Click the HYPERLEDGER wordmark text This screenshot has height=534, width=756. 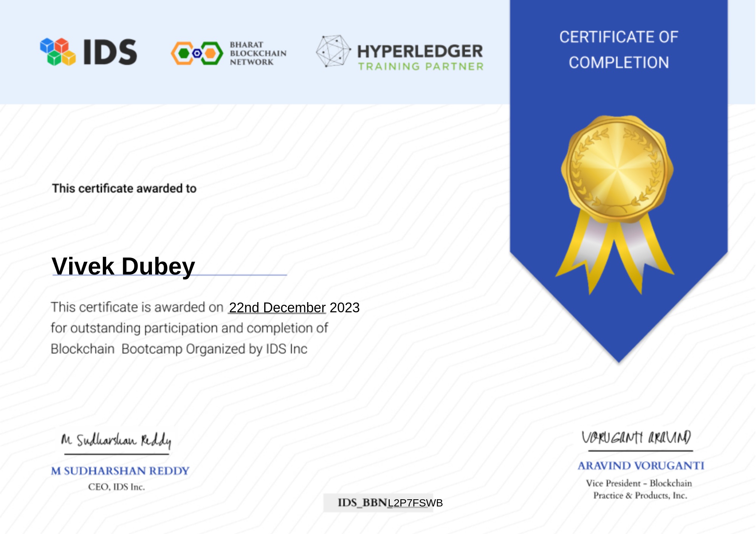point(420,51)
